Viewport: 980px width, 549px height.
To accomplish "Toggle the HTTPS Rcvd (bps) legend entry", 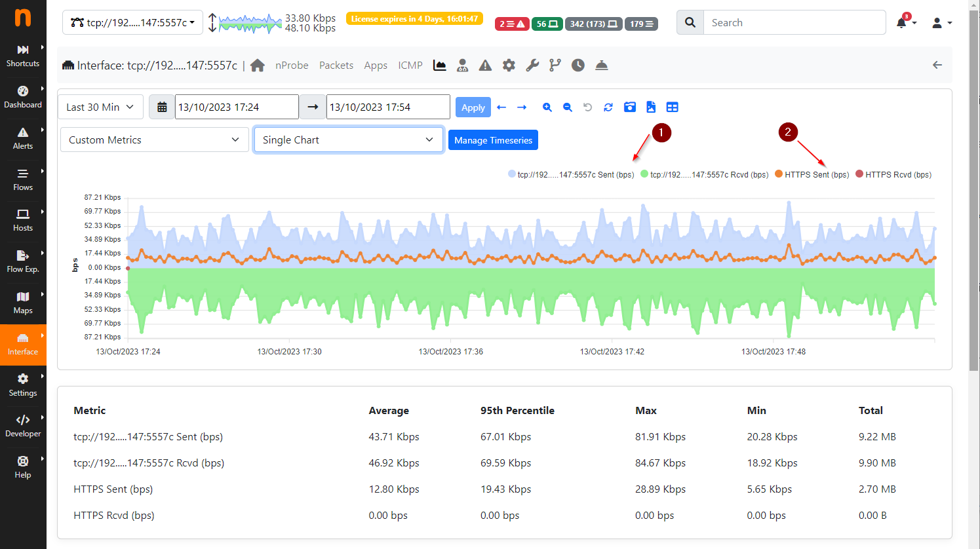I will [x=893, y=174].
